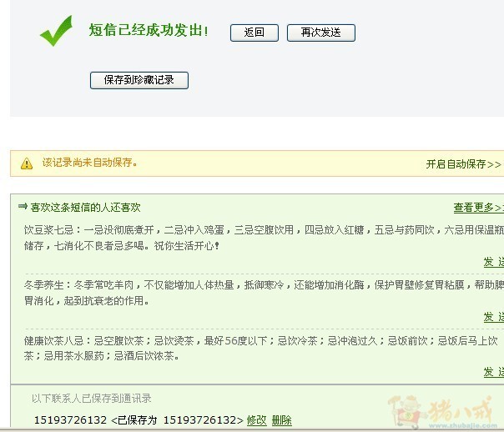This screenshot has height=432, width=504.
Task: Click the 返回 button
Action: pyautogui.click(x=255, y=33)
